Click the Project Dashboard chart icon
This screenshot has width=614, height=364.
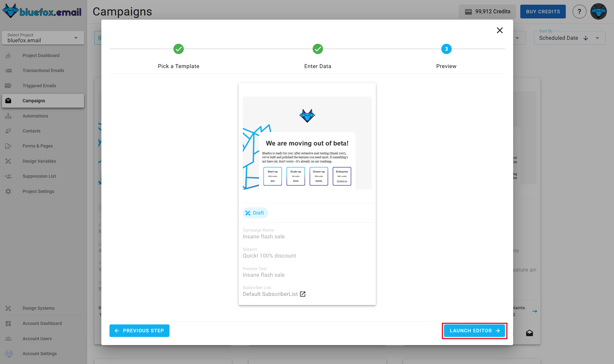(8, 56)
